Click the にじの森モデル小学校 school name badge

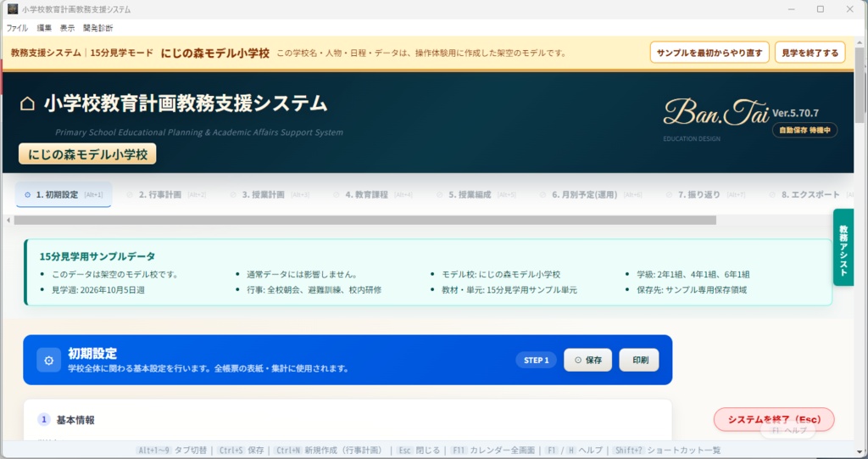87,154
